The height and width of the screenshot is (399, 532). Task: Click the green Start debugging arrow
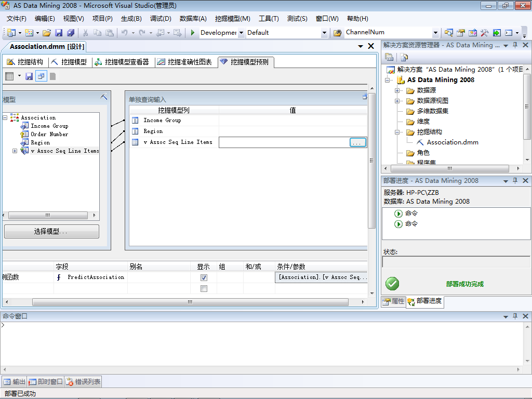pos(192,33)
